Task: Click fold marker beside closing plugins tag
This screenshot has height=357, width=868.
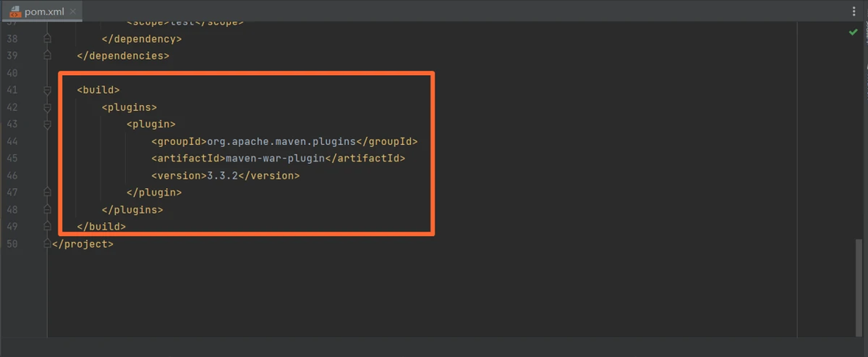Action: pos(47,210)
